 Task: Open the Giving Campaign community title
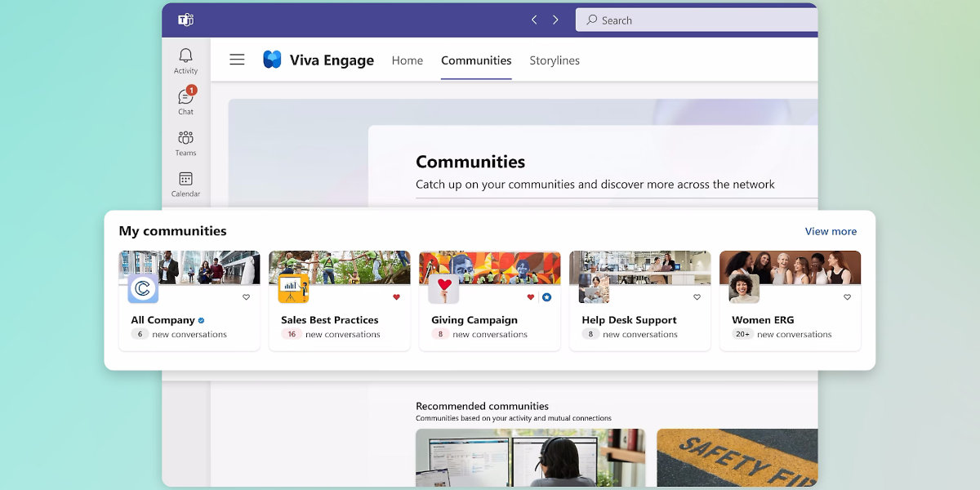point(474,320)
